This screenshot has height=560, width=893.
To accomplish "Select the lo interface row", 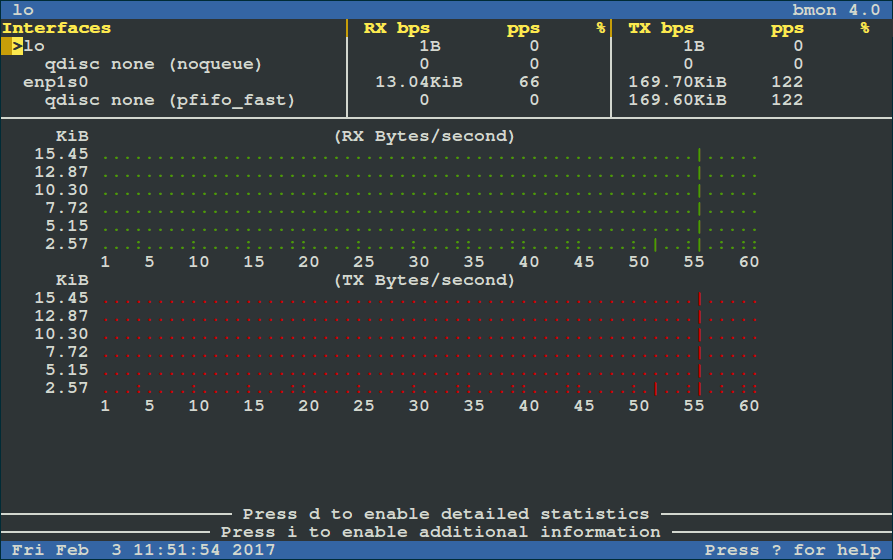I will 34,46.
